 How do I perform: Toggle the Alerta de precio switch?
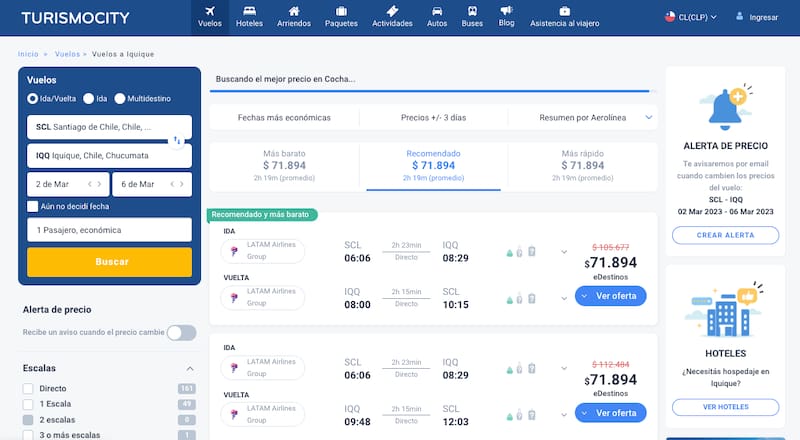[x=181, y=332]
